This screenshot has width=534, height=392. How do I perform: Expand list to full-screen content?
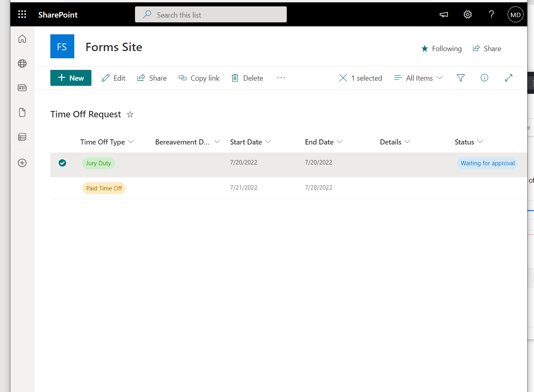[x=508, y=78]
